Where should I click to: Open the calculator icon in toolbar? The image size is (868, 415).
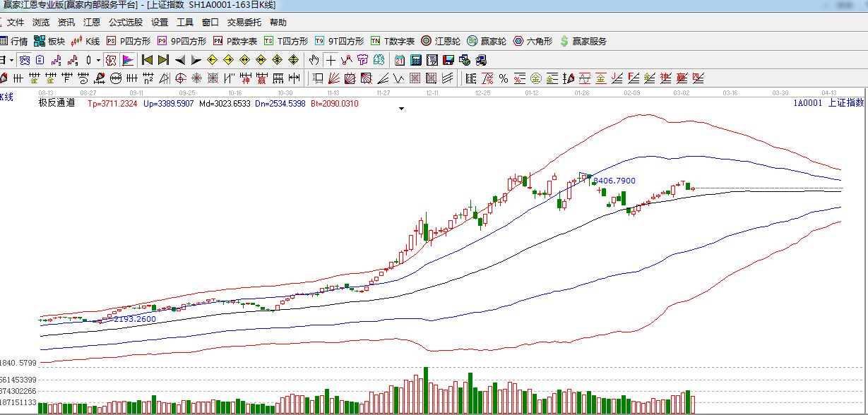[415, 59]
